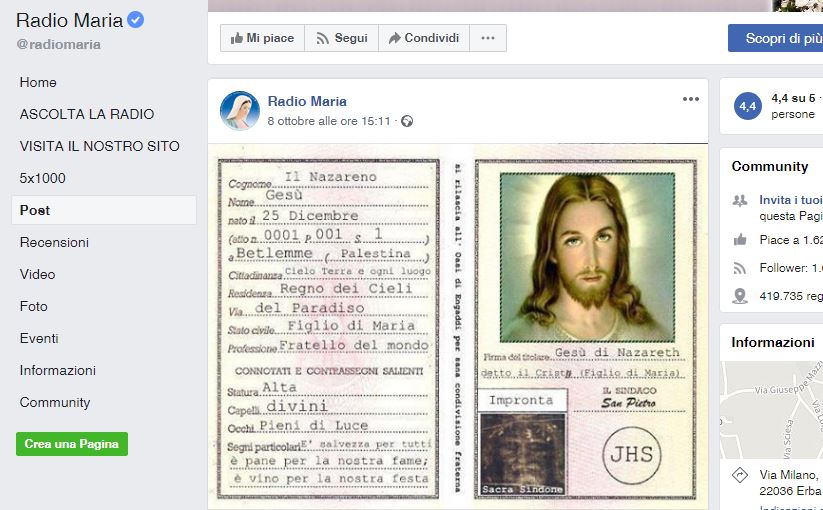The image size is (823, 510).
Task: Click the public globe privacy icon
Action: coord(407,121)
